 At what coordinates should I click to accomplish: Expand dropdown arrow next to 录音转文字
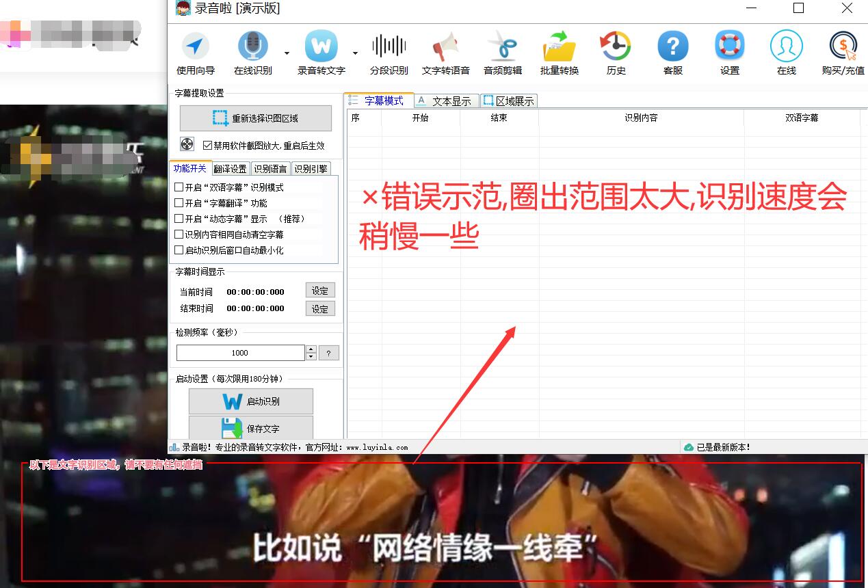tap(355, 53)
